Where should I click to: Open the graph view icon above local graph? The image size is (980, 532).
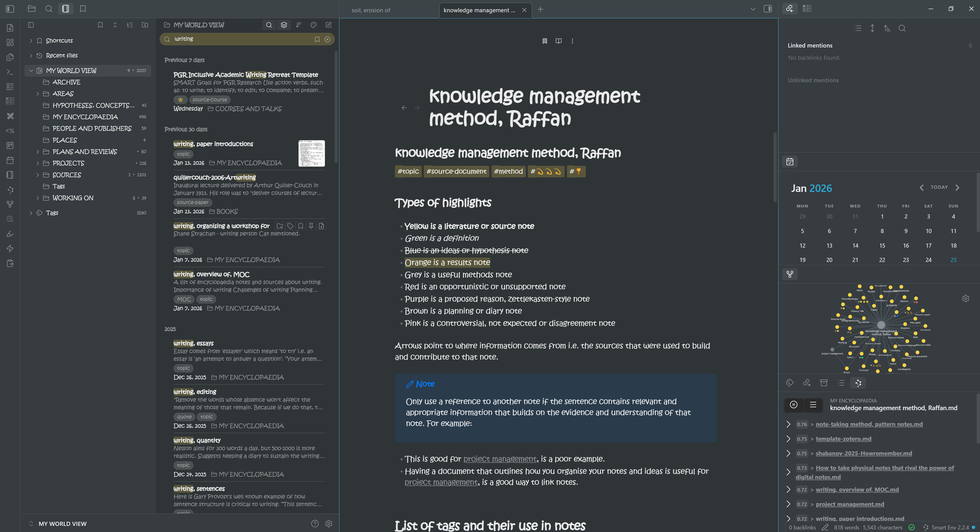coord(790,274)
